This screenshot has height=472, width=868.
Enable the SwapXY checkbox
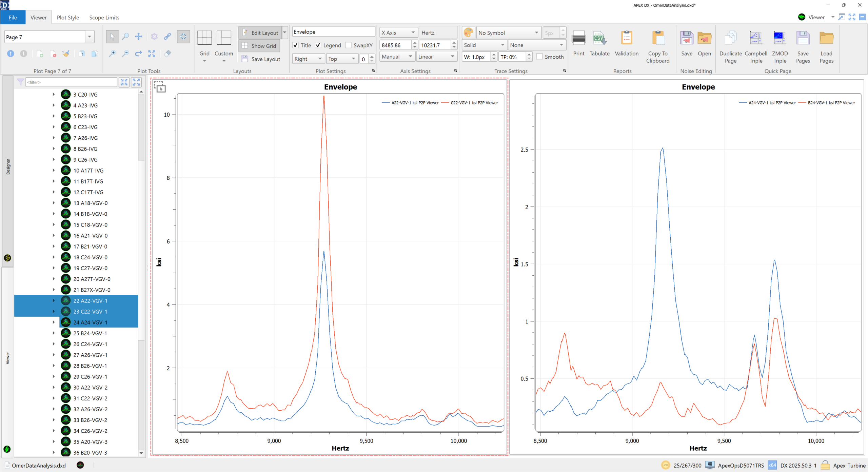tap(349, 45)
